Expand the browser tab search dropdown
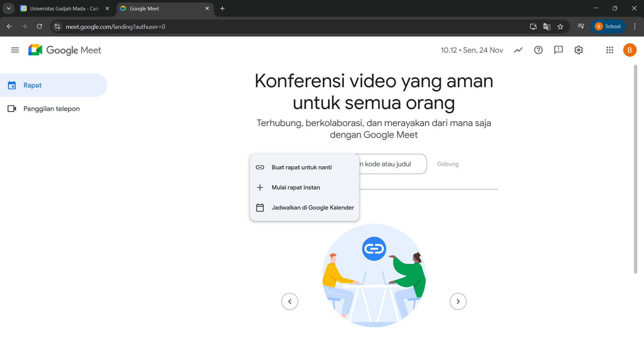Screen dimensions: 644x342 (x=9, y=8)
